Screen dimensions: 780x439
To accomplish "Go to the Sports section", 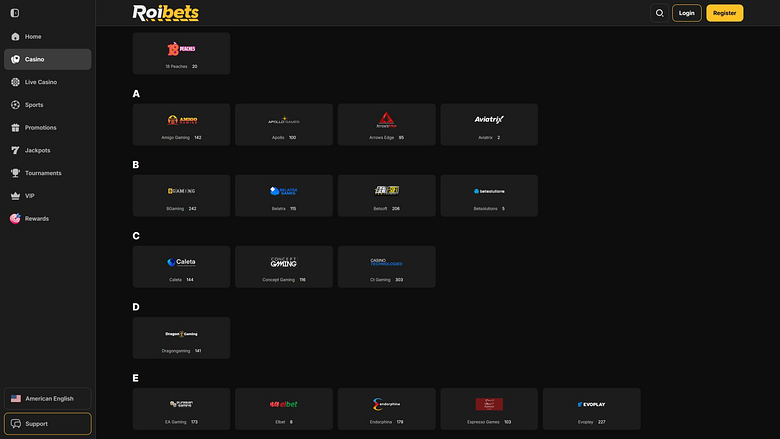I will coord(48,105).
